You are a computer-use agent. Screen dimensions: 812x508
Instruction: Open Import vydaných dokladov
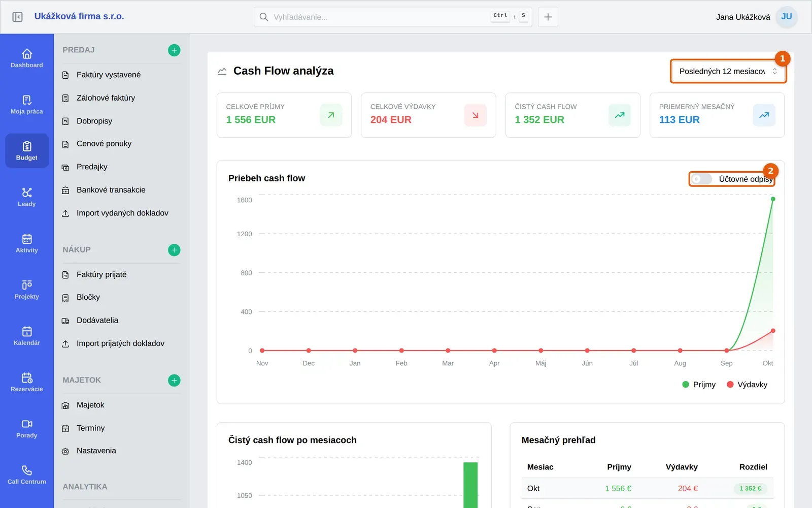121,213
